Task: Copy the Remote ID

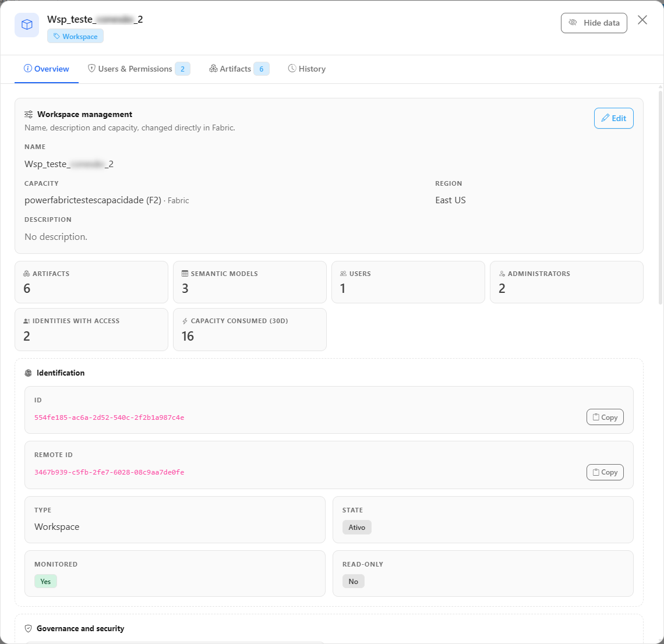Action: 605,472
